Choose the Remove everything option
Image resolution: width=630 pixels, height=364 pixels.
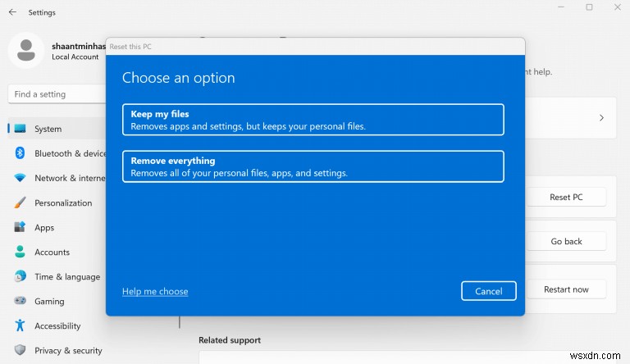coord(313,166)
